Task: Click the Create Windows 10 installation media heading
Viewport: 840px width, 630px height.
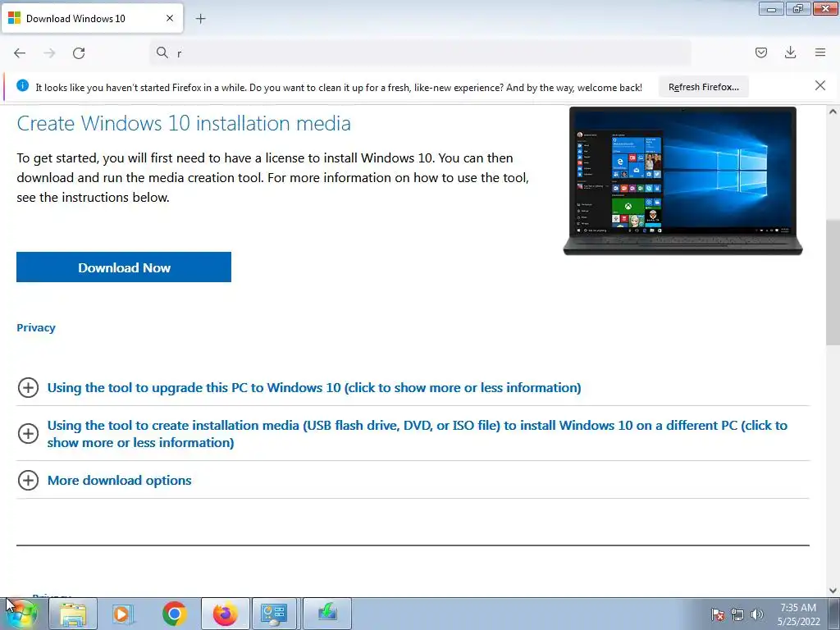Action: click(184, 123)
